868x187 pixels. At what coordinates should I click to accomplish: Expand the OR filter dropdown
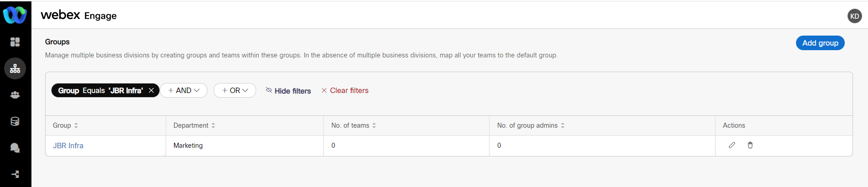coord(235,90)
